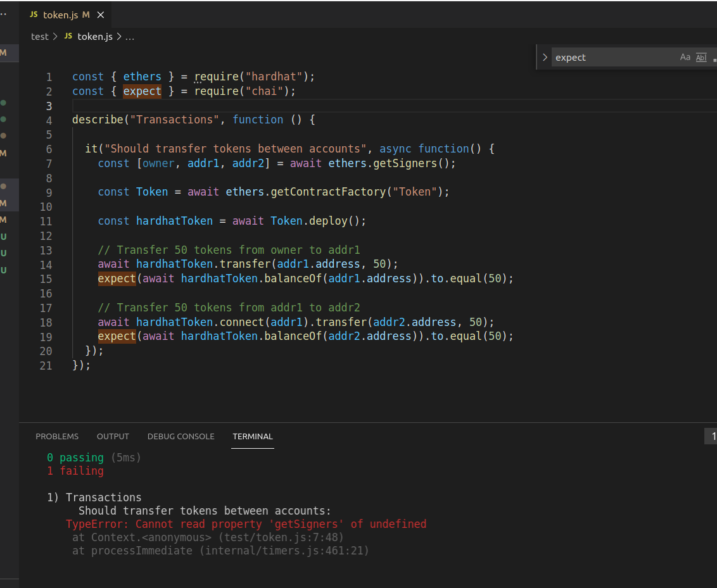717x588 pixels.
Task: Click 'ethers' identifier on line 1
Action: (x=143, y=77)
